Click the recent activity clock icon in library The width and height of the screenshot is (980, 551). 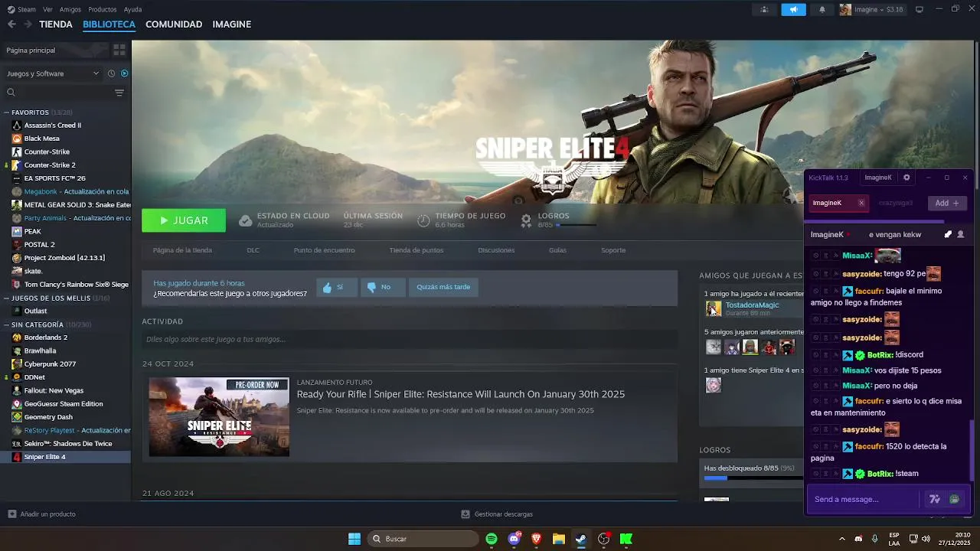(111, 73)
